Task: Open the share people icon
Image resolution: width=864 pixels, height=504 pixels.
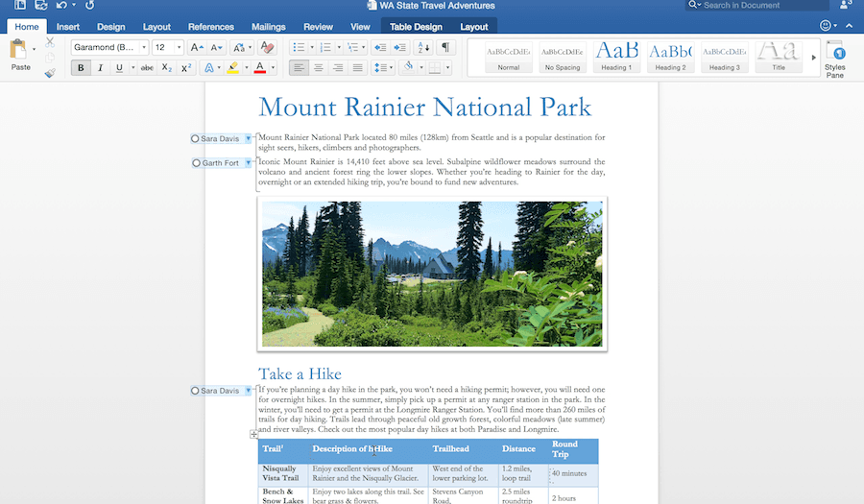Action: tap(846, 5)
